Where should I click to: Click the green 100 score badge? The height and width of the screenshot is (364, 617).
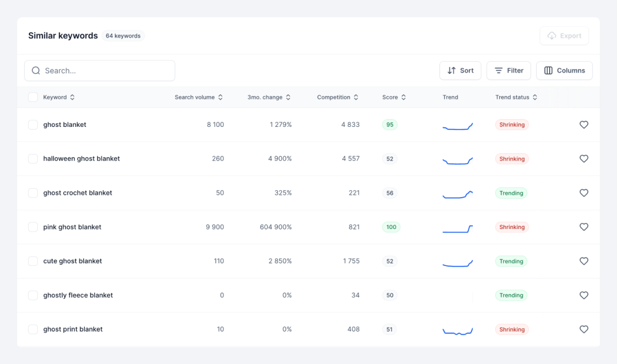click(x=391, y=227)
